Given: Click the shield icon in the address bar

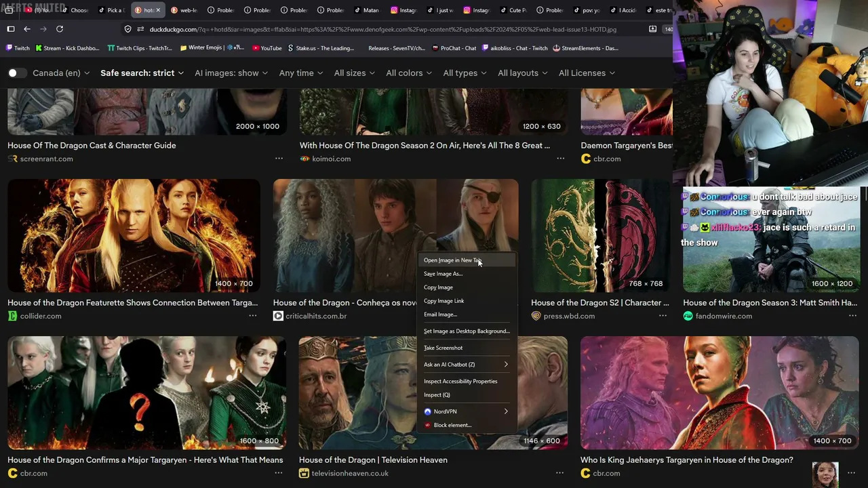Looking at the screenshot, I should pyautogui.click(x=127, y=29).
